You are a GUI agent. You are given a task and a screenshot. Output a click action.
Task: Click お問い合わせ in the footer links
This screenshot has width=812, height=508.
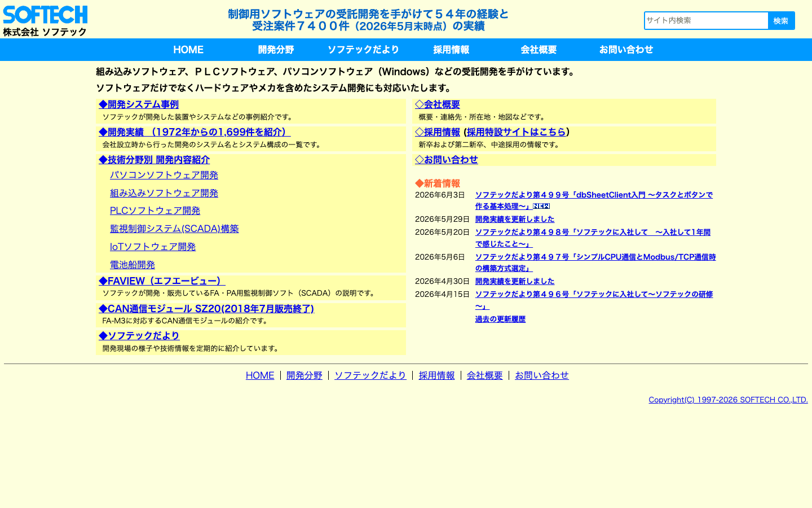(542, 375)
